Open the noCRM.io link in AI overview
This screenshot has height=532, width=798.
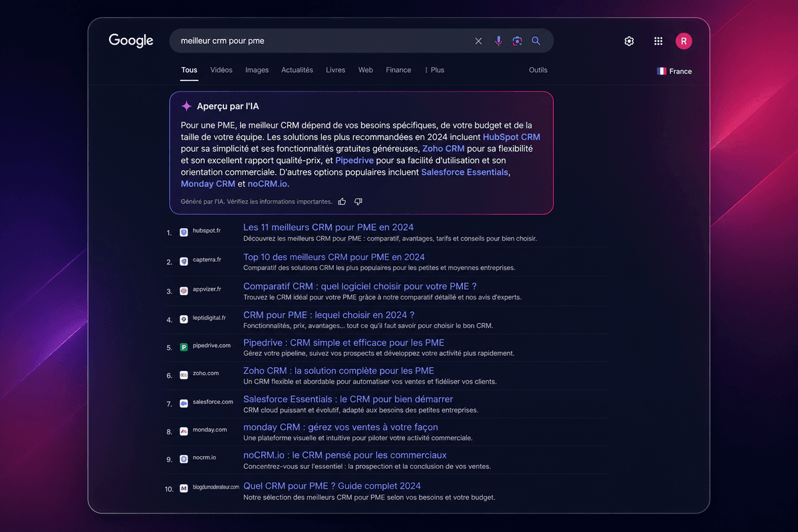tap(269, 184)
